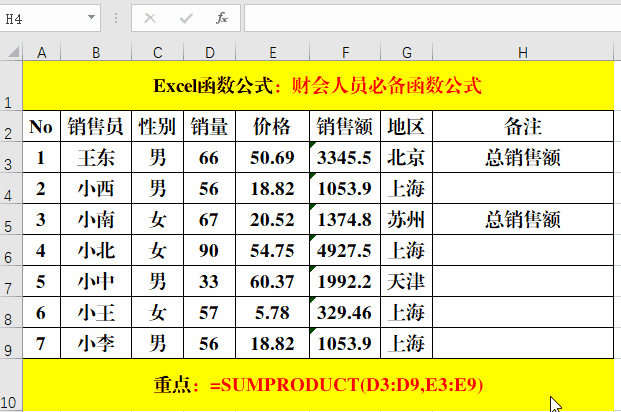Select sales amount cell 4927.5
621x412 pixels.
click(x=345, y=250)
